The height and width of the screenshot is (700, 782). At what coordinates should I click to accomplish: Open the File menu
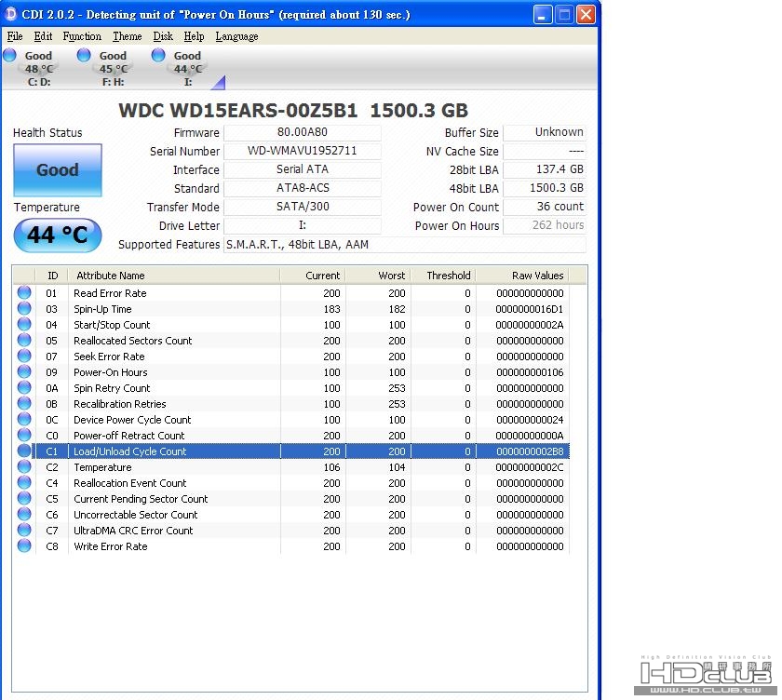(15, 36)
